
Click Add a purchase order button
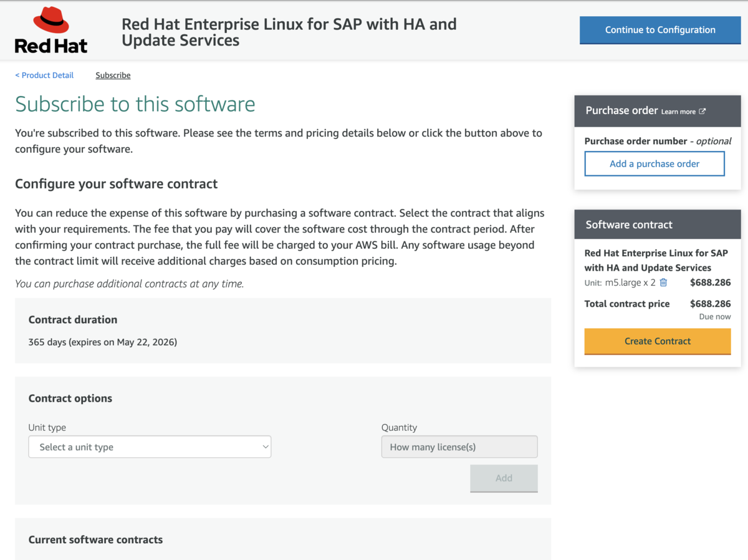coord(654,164)
